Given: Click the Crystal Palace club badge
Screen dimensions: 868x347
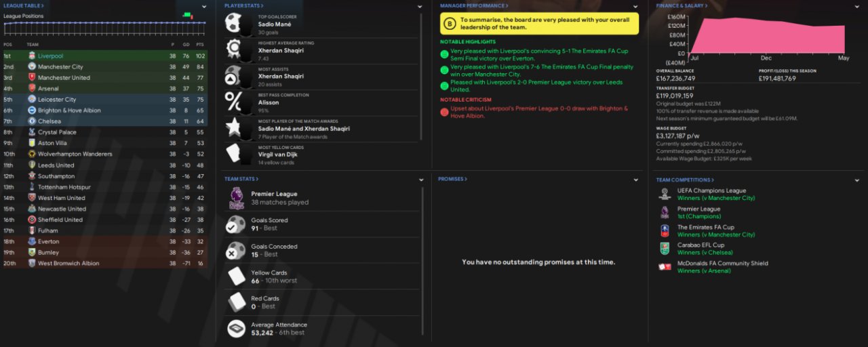Looking at the screenshot, I should (31, 132).
